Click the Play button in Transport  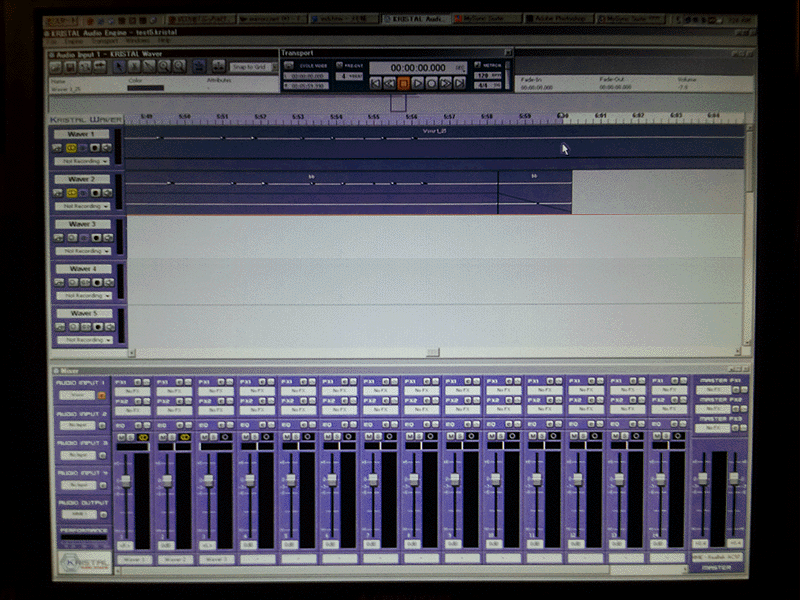[x=418, y=84]
